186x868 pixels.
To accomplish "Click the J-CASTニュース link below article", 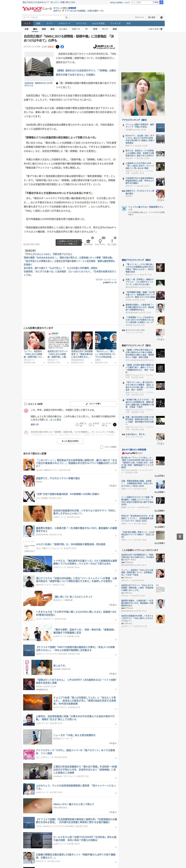I will pos(110,282).
